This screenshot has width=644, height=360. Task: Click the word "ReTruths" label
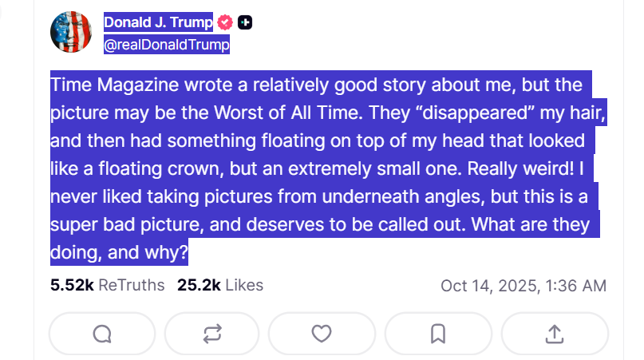click(131, 285)
